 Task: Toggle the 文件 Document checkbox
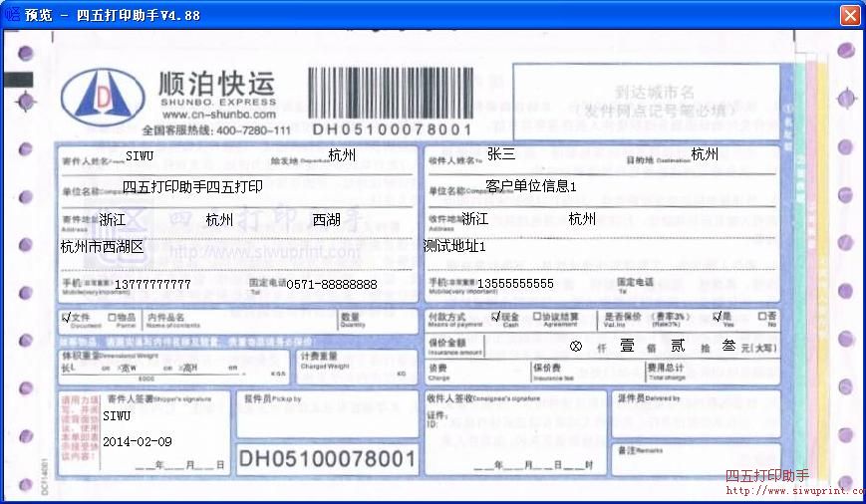[x=67, y=318]
